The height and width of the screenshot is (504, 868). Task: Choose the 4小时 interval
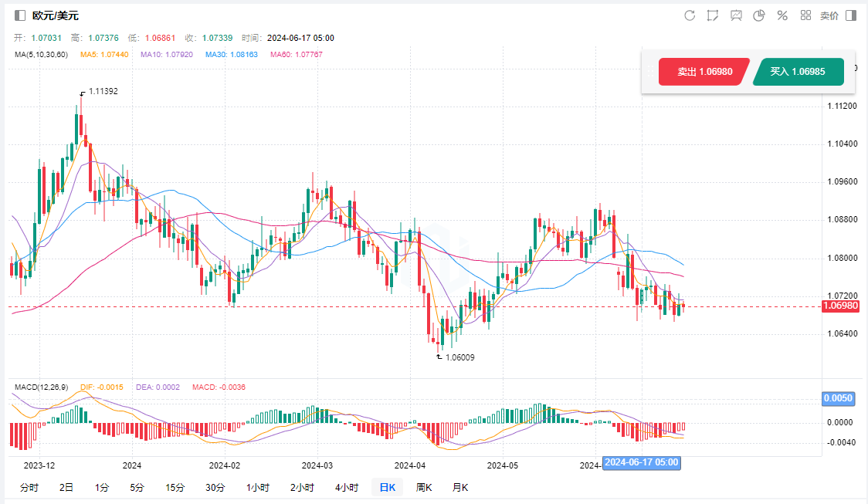[347, 487]
